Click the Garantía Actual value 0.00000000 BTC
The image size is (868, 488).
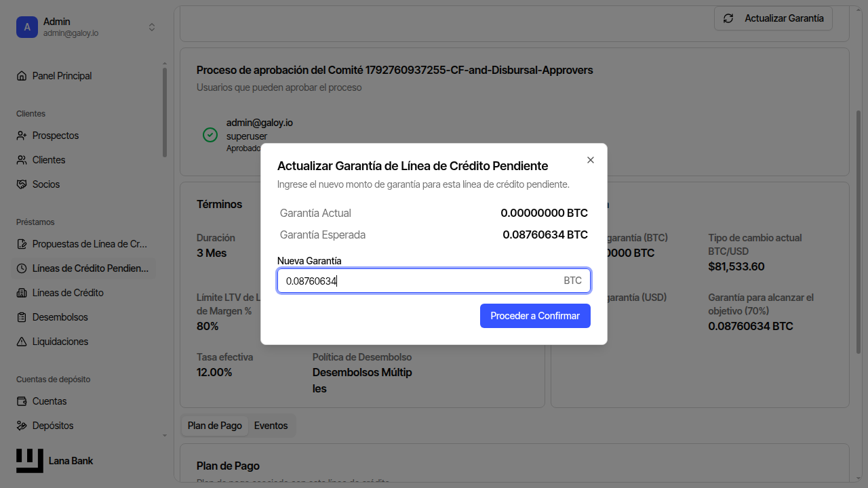[x=544, y=213]
